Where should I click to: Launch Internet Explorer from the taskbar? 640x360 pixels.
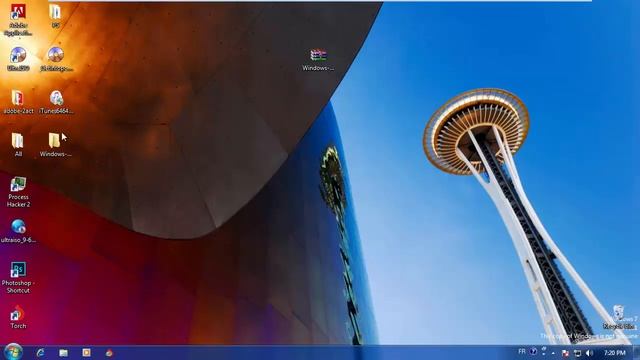pos(40,353)
